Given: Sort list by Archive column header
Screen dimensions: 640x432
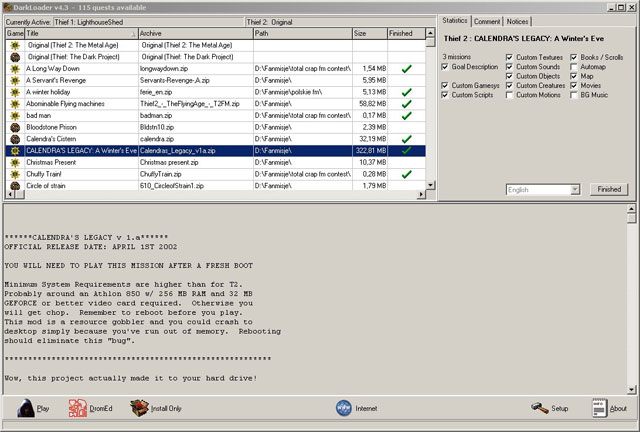Looking at the screenshot, I should pos(196,33).
